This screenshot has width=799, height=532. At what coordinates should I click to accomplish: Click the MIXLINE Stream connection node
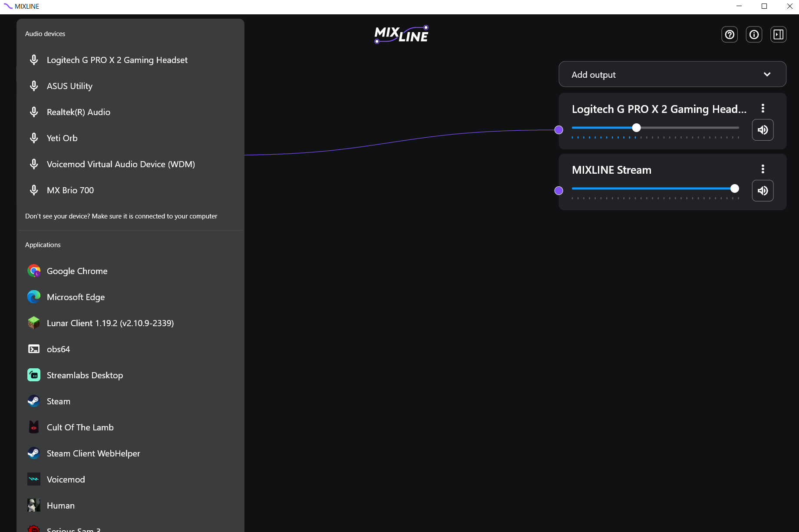click(x=559, y=191)
